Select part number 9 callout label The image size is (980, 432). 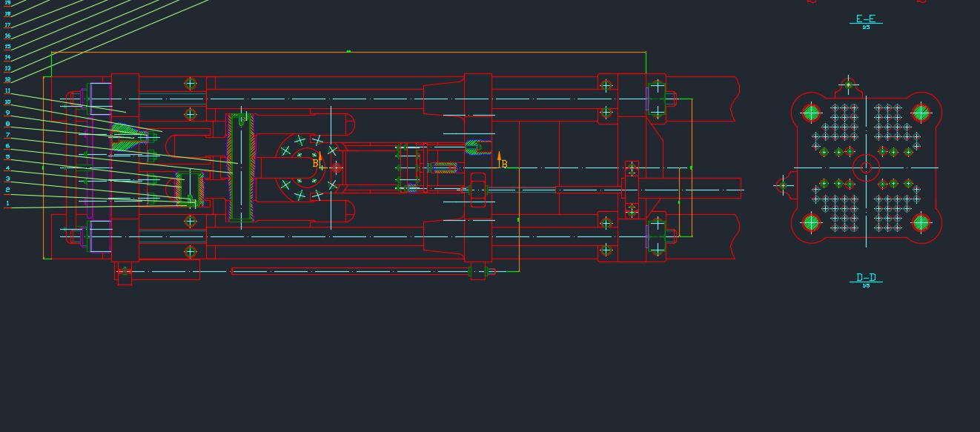point(7,113)
